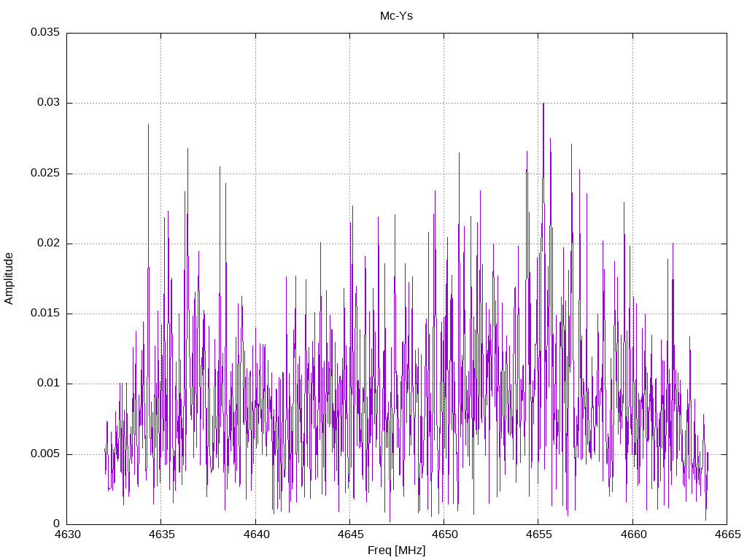This screenshot has height=560, width=747.
Task: Click the plot title "Mc-Ys"
Action: pyautogui.click(x=396, y=16)
